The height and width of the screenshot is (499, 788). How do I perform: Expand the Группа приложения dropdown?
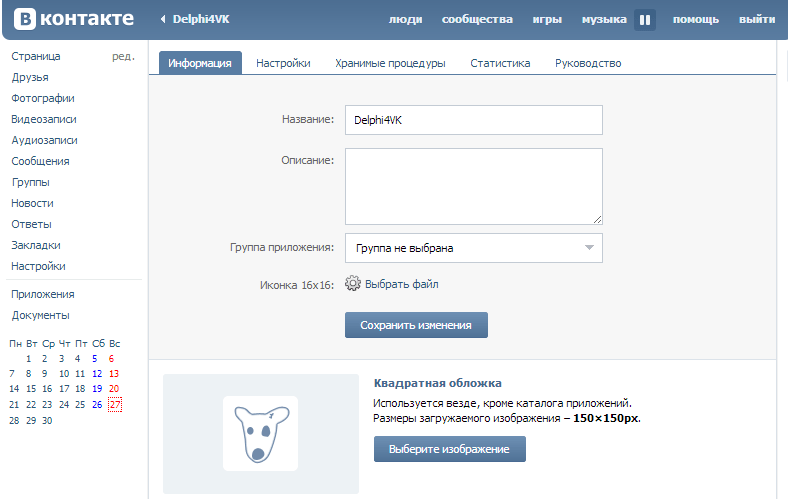(x=473, y=248)
